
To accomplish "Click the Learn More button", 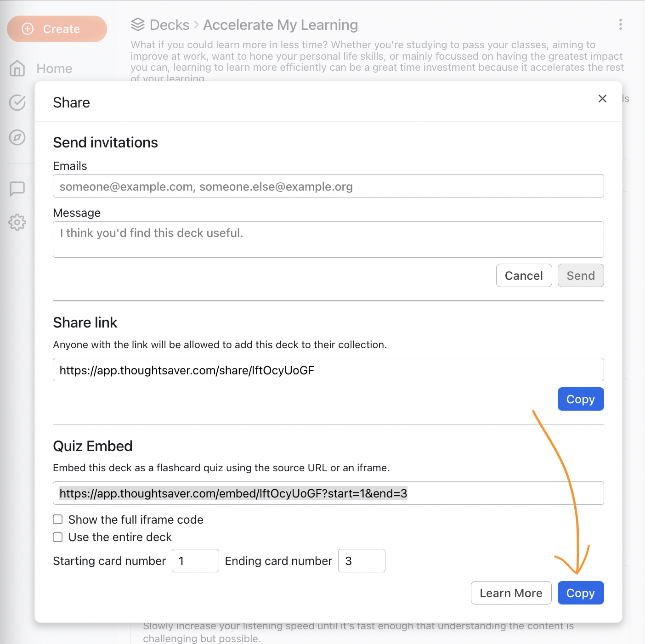I will point(511,593).
